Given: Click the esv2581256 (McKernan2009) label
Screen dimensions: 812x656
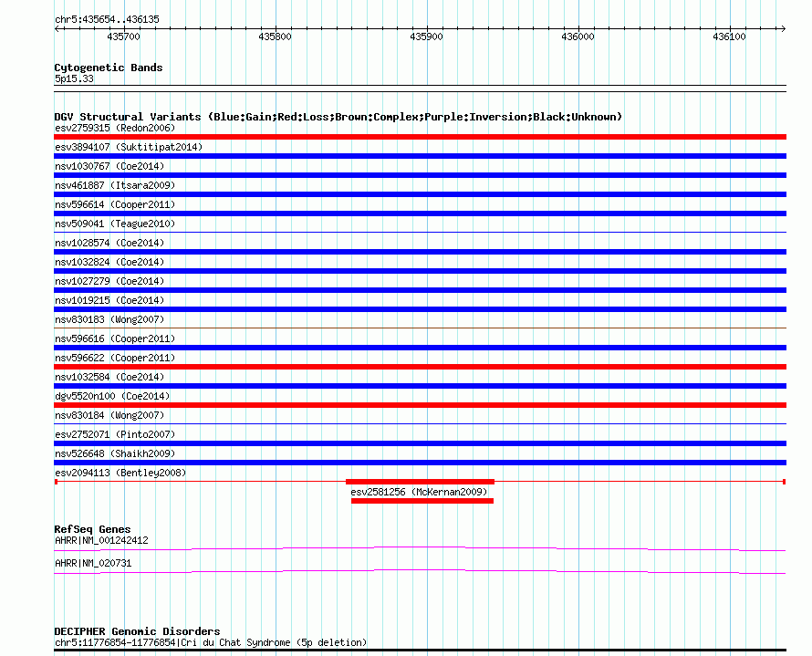Looking at the screenshot, I should tap(419, 492).
